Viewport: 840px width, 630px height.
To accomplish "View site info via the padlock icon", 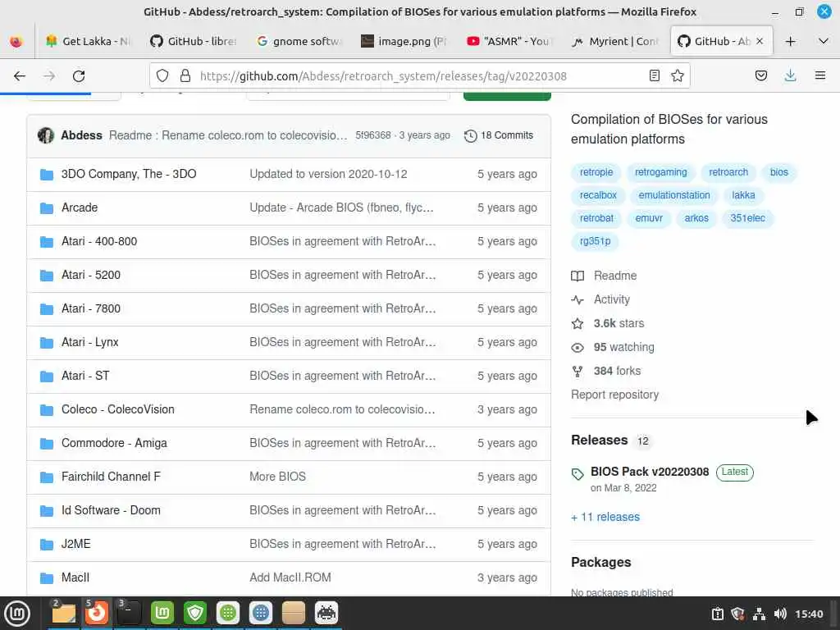I will tap(185, 76).
